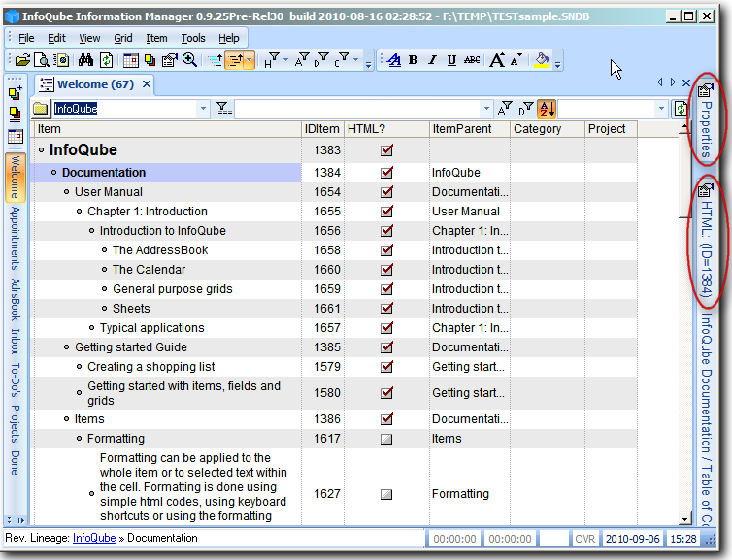Open the HTML: (ID=1384) side panel tab

click(x=707, y=241)
